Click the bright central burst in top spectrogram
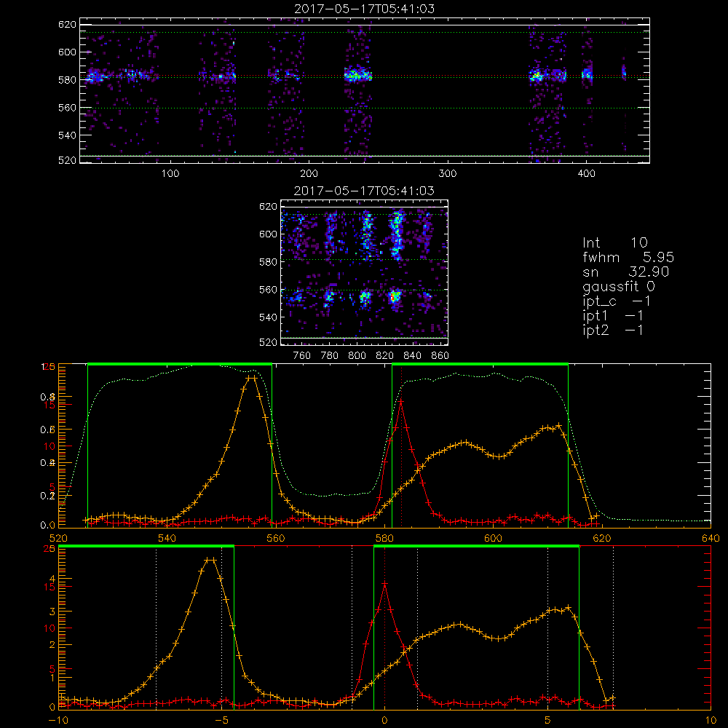Viewport: 728px width, 728px height. pyautogui.click(x=357, y=75)
